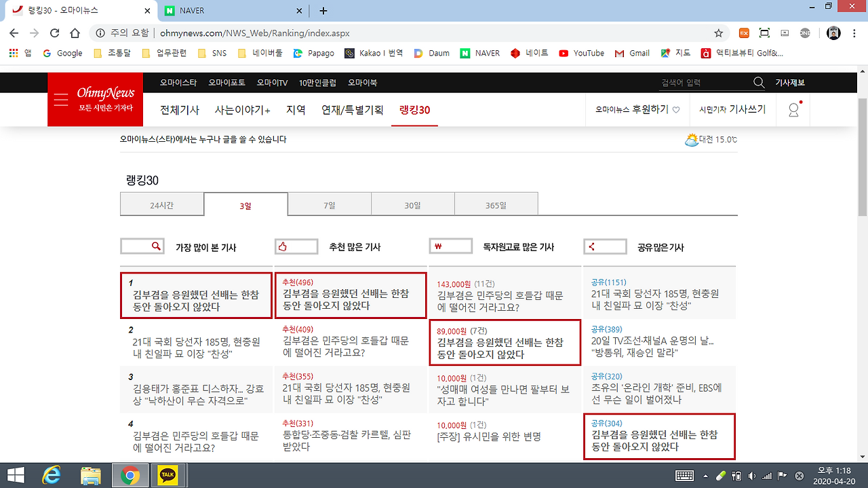
Task: Open the OhmyNews hamburger menu icon
Action: (x=60, y=100)
